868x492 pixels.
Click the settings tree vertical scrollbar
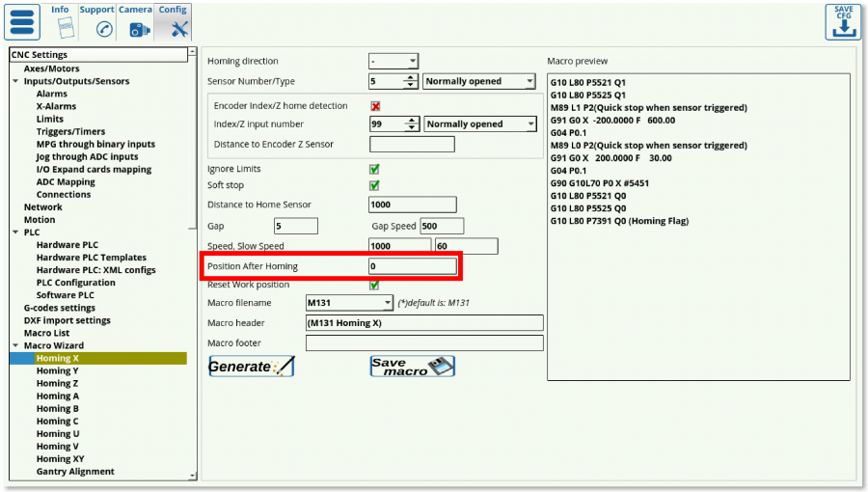(193, 260)
